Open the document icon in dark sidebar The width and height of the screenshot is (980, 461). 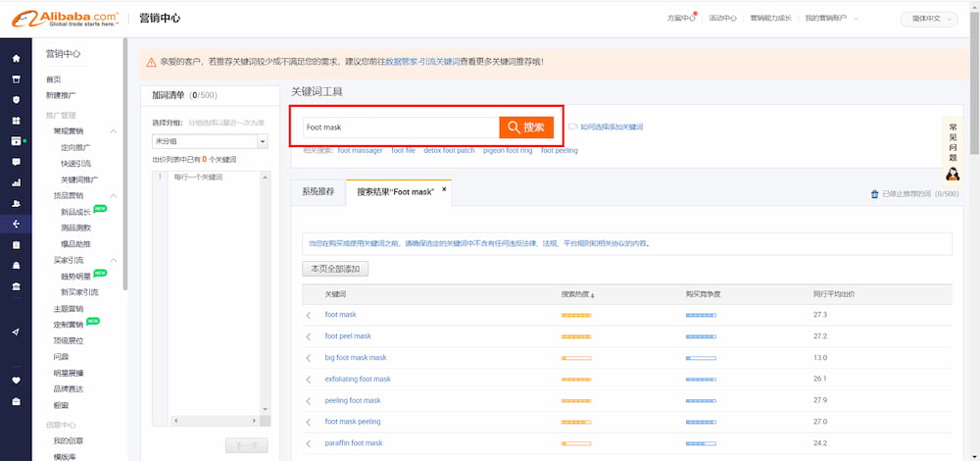coord(17,244)
